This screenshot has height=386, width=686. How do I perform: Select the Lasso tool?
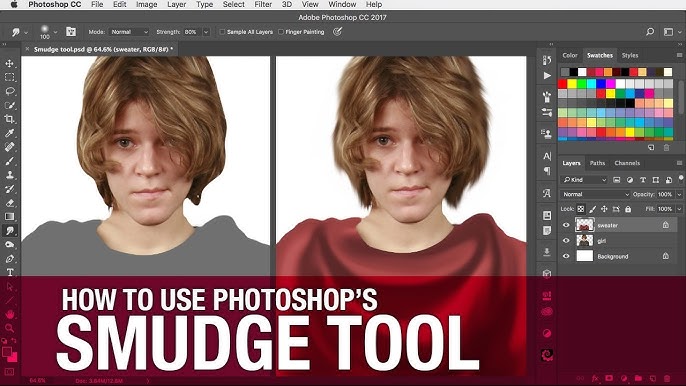pyautogui.click(x=10, y=91)
